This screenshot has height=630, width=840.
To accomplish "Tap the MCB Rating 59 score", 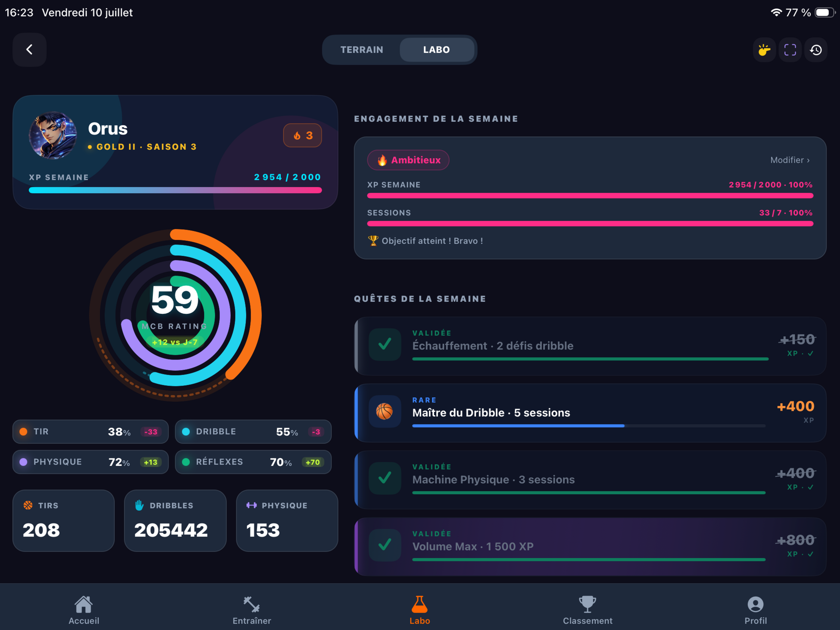I will [x=175, y=300].
